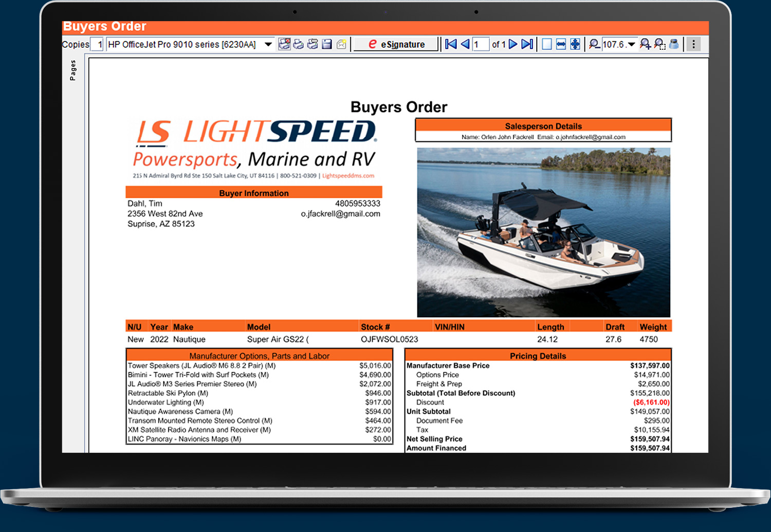Viewport: 771px width, 532px height.
Task: Click the Length value 24.12
Action: point(547,339)
